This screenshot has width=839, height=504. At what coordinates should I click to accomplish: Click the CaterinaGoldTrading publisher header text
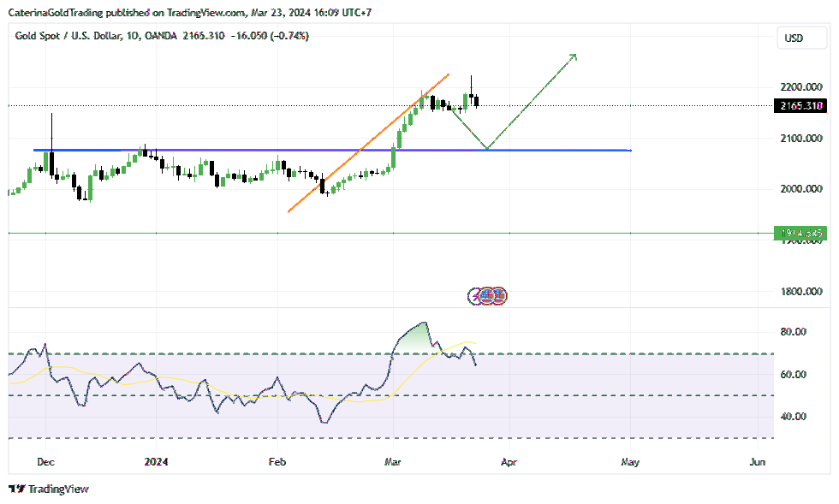pyautogui.click(x=190, y=12)
